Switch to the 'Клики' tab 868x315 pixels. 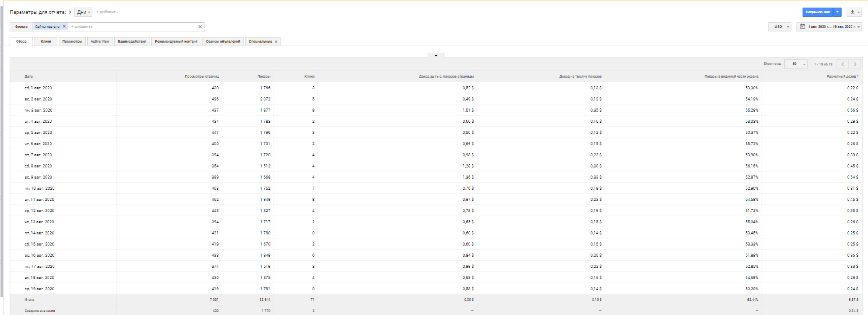tap(46, 42)
